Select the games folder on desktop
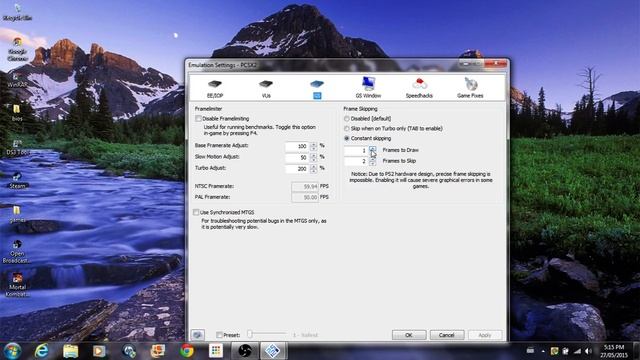Viewport: 640px width, 360px height. point(17,214)
